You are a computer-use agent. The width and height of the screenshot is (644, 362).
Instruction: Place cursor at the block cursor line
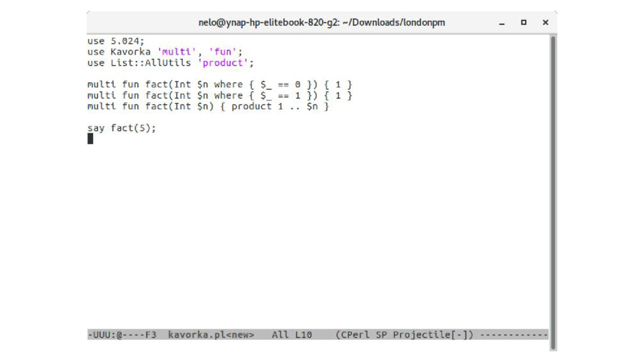pos(91,139)
